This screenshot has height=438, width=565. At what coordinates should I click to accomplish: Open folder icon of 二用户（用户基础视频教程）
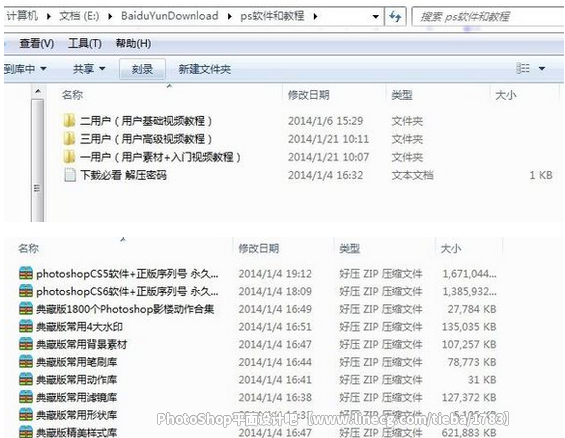click(x=69, y=120)
